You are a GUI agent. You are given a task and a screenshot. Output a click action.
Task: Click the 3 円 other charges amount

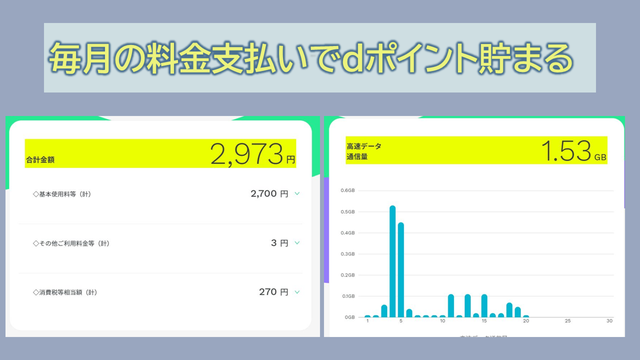[280, 243]
